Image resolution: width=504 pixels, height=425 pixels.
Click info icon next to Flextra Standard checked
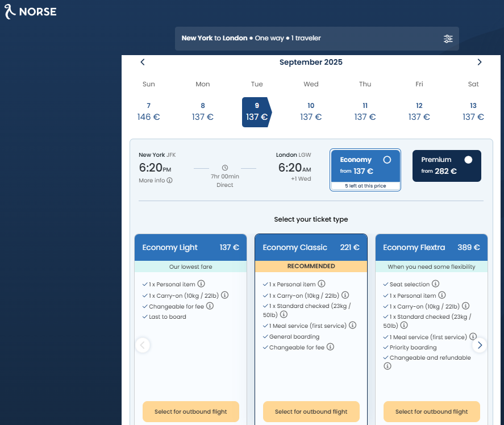tap(404, 325)
